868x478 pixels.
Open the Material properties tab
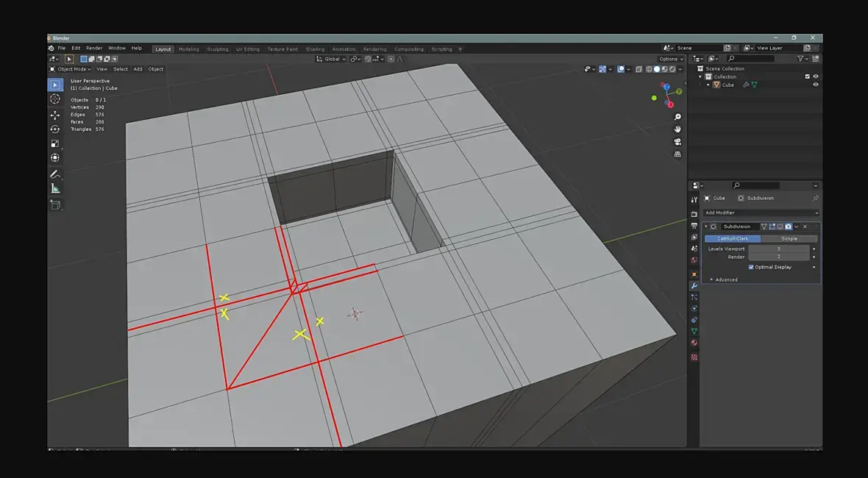coord(694,343)
